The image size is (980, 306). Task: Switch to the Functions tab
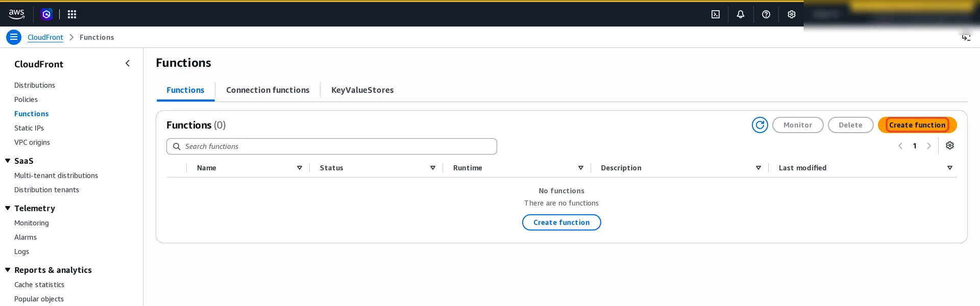click(185, 90)
